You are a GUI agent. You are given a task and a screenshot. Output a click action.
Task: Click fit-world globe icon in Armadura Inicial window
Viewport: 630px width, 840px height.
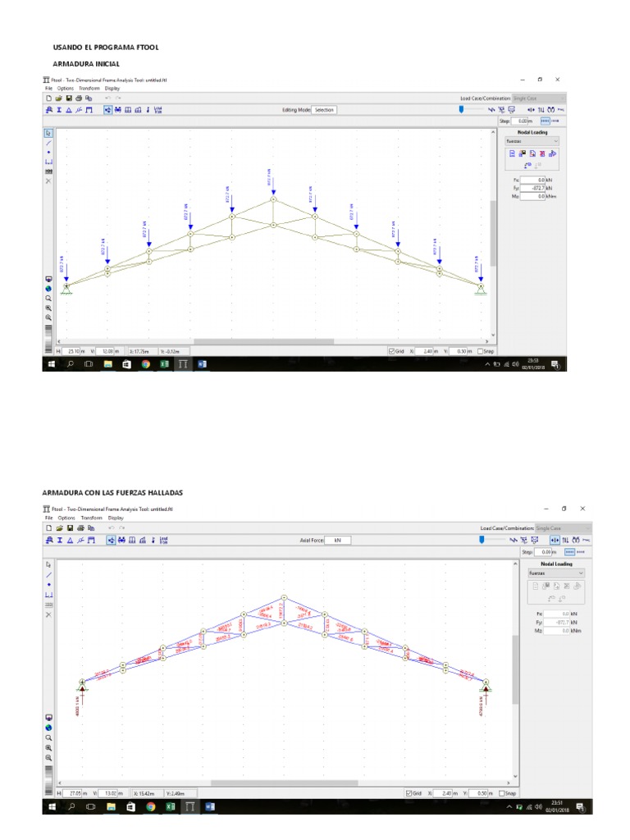[x=48, y=289]
